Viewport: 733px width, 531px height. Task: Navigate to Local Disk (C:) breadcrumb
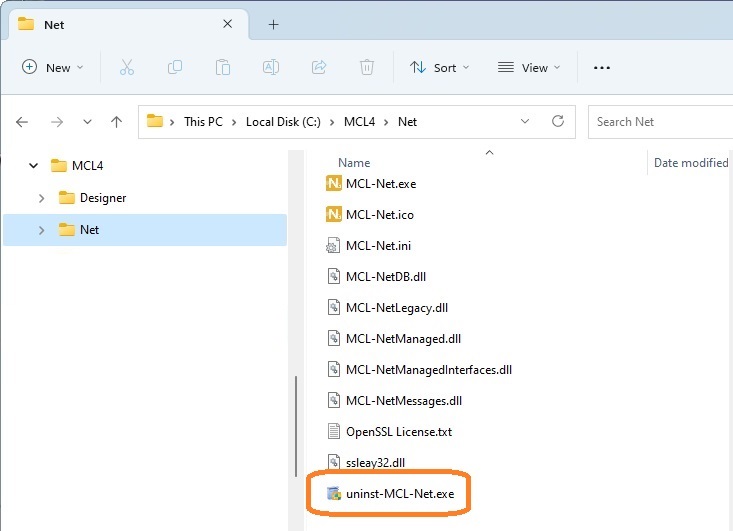click(283, 122)
